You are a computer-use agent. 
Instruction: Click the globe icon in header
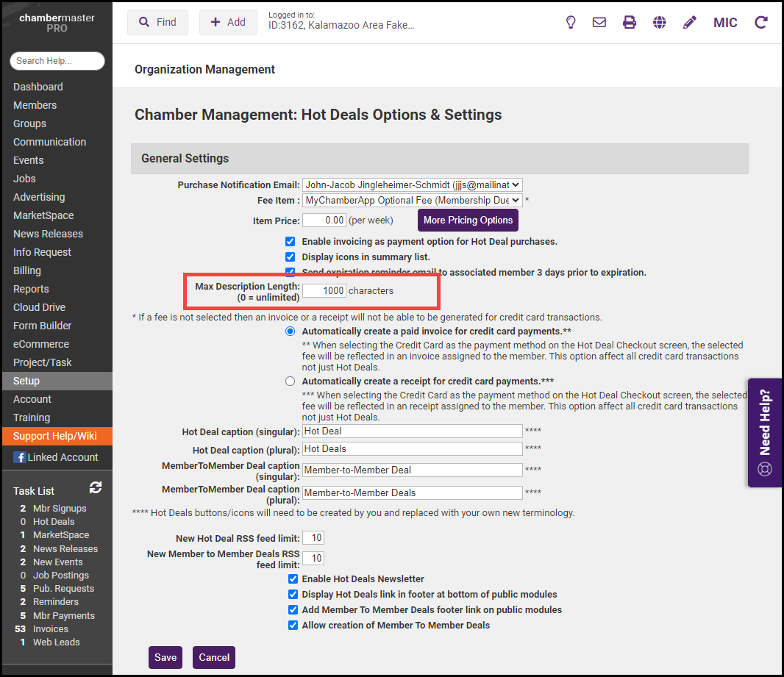[660, 22]
